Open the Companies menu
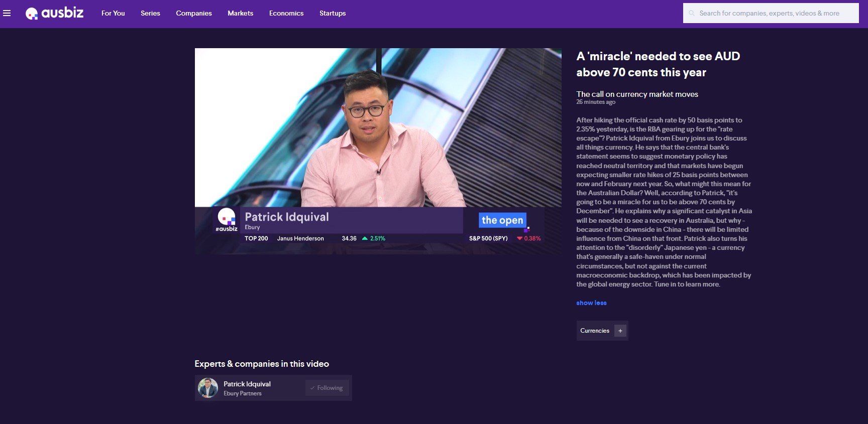The height and width of the screenshot is (424, 868). pos(194,13)
